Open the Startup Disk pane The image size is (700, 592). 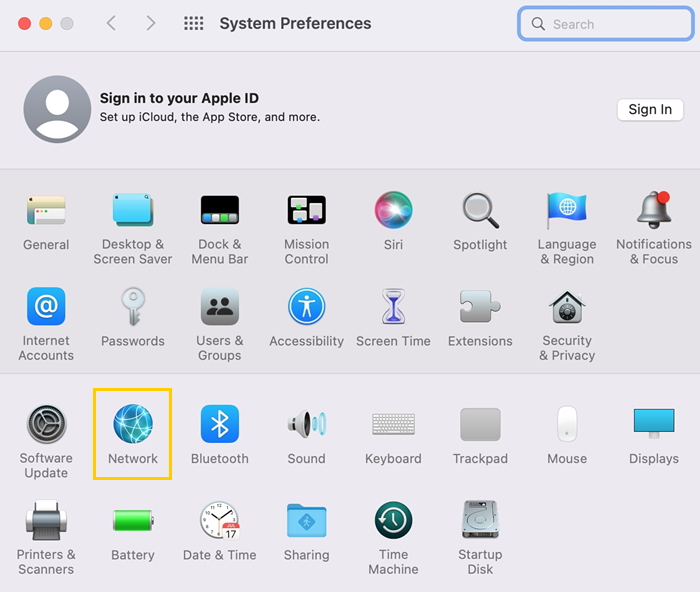480,521
